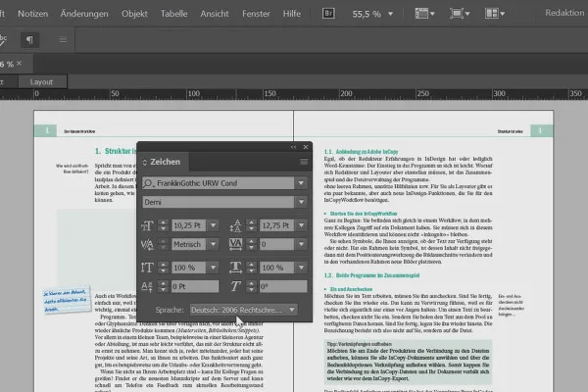Viewport: 588px width, 392px height.
Task: Open the Ansicht menu
Action: 214,14
